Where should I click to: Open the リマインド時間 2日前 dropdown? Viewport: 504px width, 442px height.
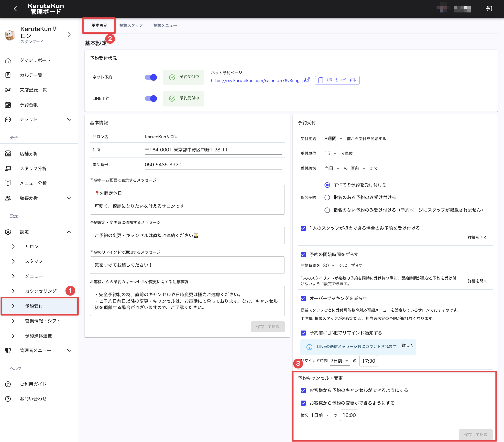340,361
